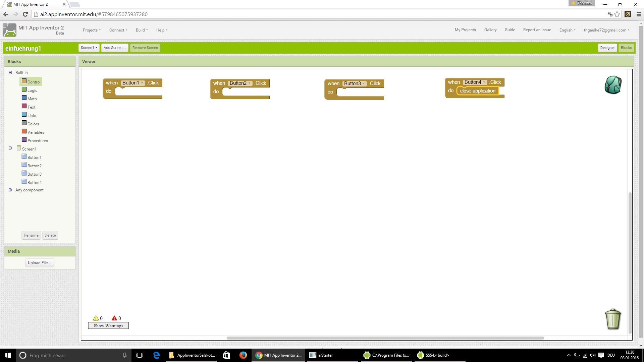Open Screen1 screen selector dropdown
The height and width of the screenshot is (362, 644).
pyautogui.click(x=89, y=48)
